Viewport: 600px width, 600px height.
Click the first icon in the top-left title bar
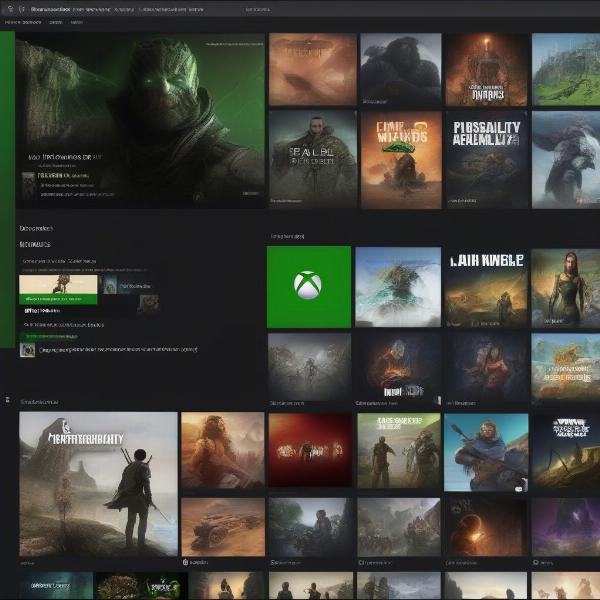[11, 9]
